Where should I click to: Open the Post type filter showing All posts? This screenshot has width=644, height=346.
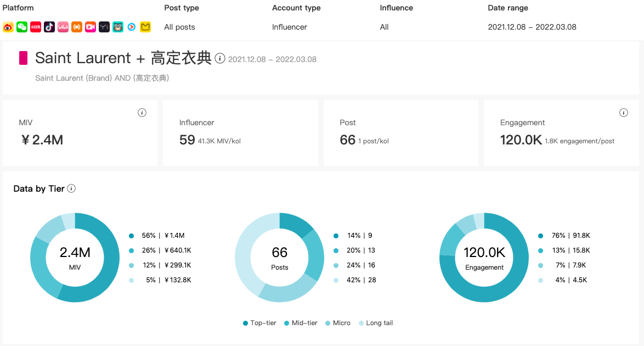click(179, 27)
